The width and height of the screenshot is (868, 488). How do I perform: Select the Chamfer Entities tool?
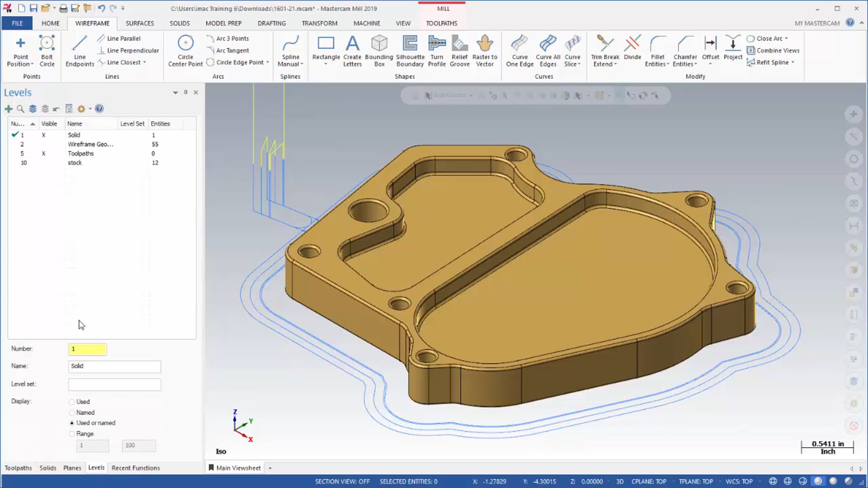coord(685,51)
